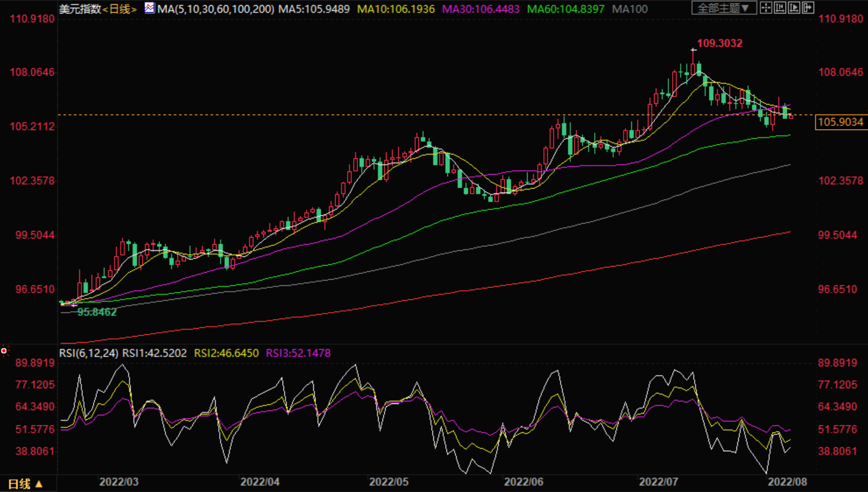The height and width of the screenshot is (492, 868).
Task: Click the 105.9034 current price tag
Action: pos(841,122)
